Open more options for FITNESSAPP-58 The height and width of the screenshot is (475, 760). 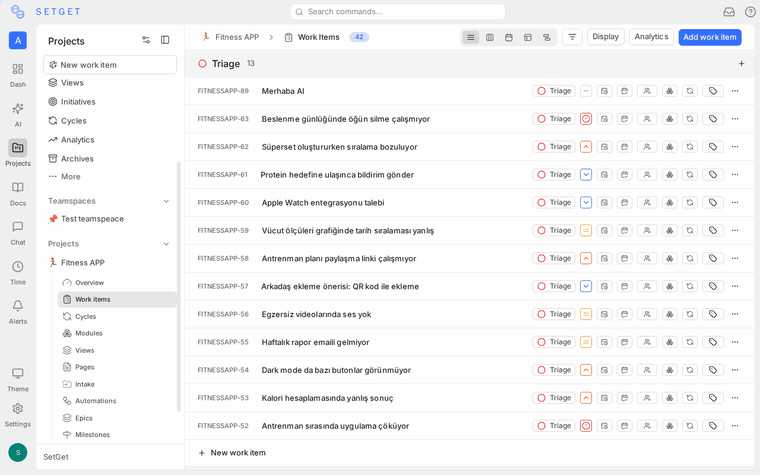pos(735,258)
